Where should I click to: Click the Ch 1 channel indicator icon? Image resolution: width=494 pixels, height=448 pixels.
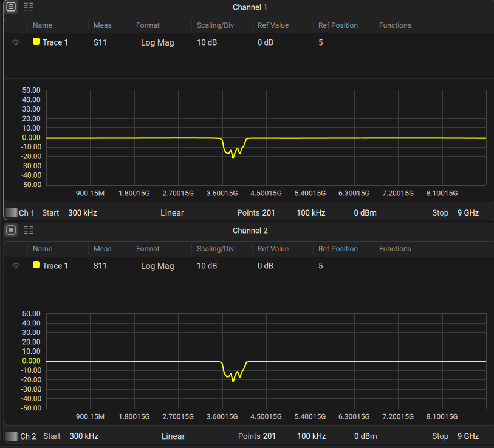11,212
